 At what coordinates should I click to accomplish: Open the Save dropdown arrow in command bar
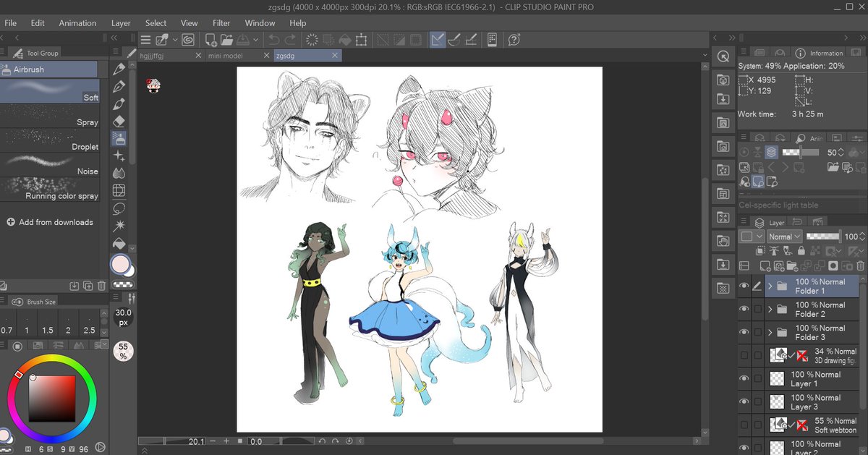(x=258, y=40)
